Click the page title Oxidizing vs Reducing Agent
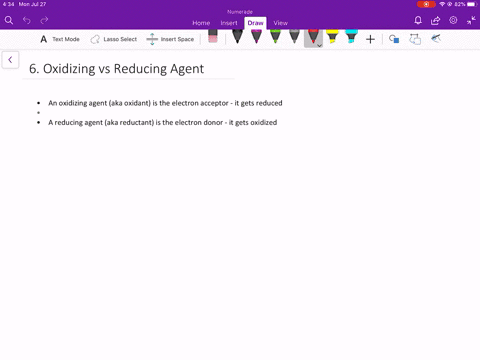The height and width of the screenshot is (360, 480). (116, 69)
